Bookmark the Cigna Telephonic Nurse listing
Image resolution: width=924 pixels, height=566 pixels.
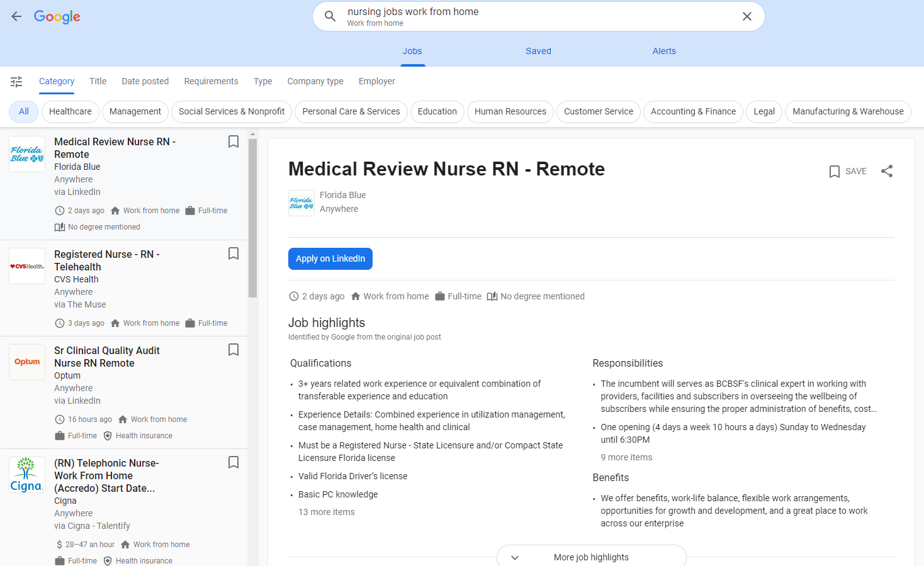click(233, 463)
